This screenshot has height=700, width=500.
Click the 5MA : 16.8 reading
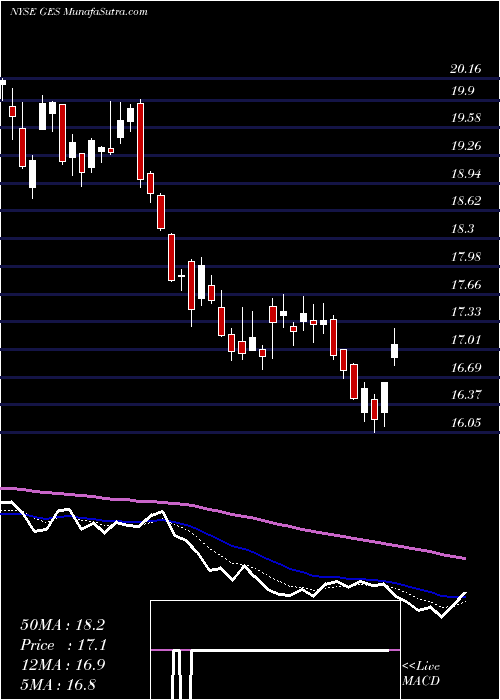coord(58,684)
